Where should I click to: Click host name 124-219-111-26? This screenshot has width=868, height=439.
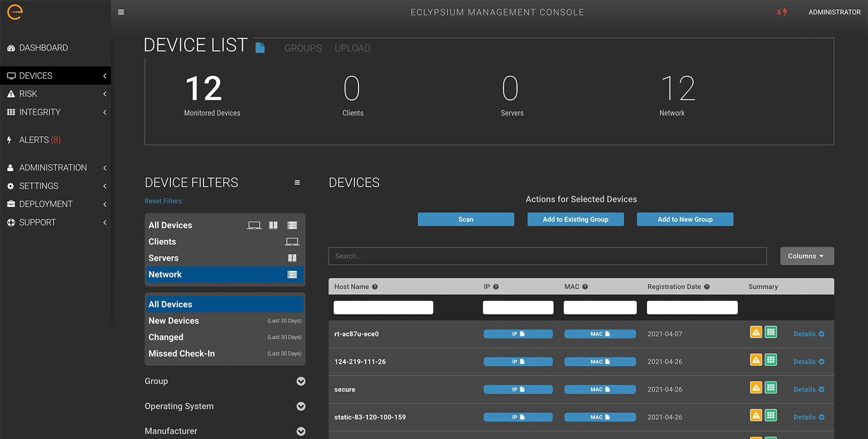pos(360,362)
